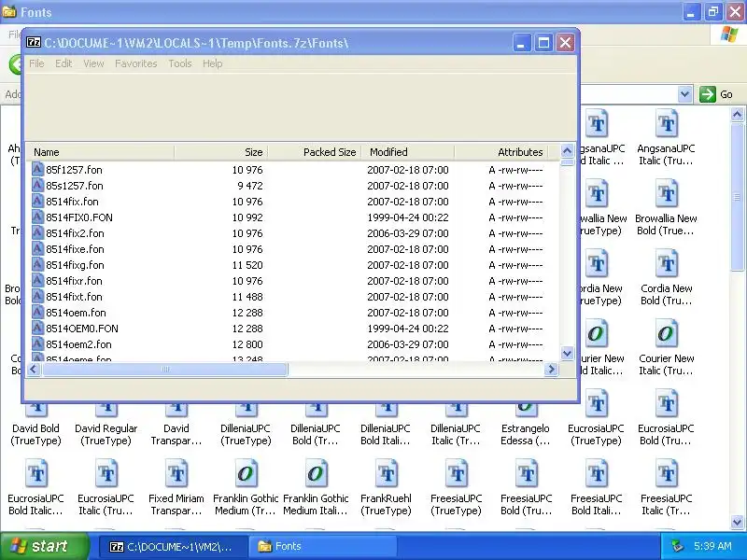747x560 pixels.
Task: Select Fixed Miriam Transparent font icon
Action: [176, 474]
